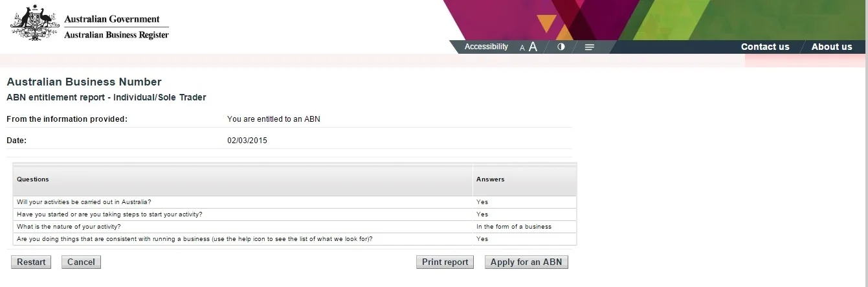Select 'You are entitled to an ABN' text

coord(274,119)
